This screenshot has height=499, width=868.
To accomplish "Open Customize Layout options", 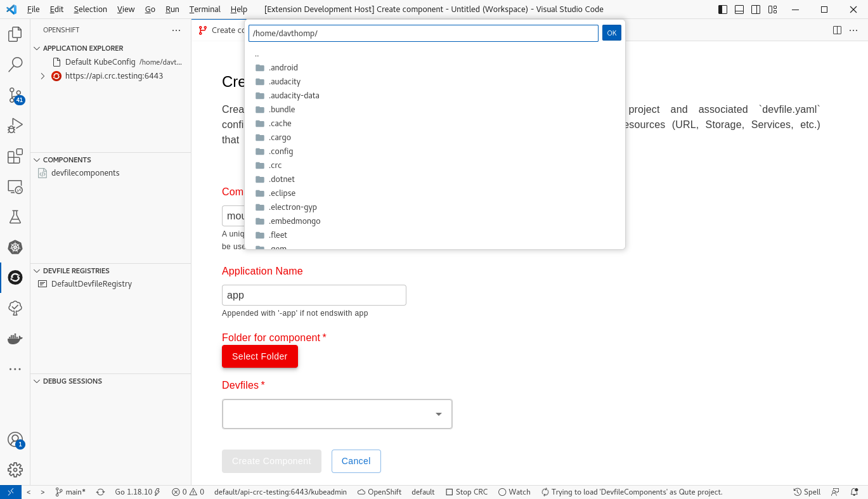I will 772,10.
